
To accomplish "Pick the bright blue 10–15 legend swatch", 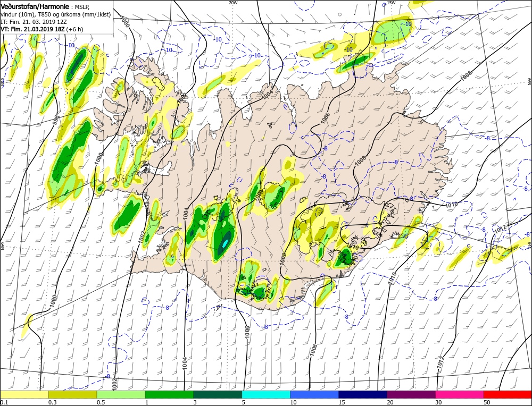I will click(314, 394).
